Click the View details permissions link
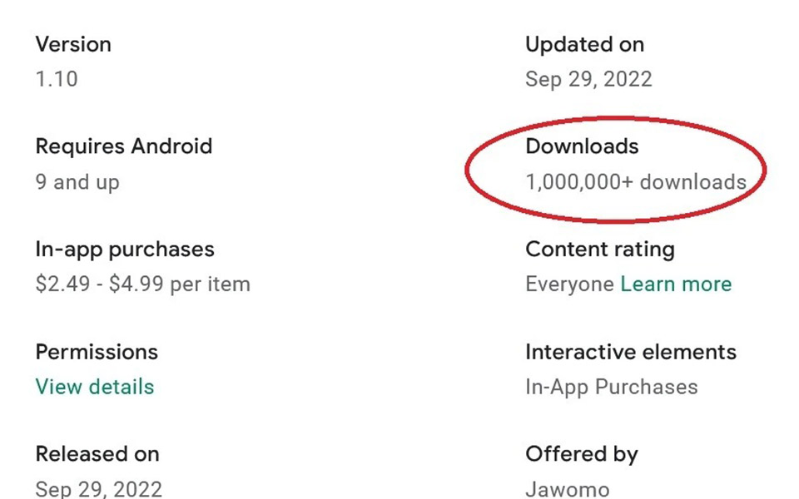 pos(95,387)
